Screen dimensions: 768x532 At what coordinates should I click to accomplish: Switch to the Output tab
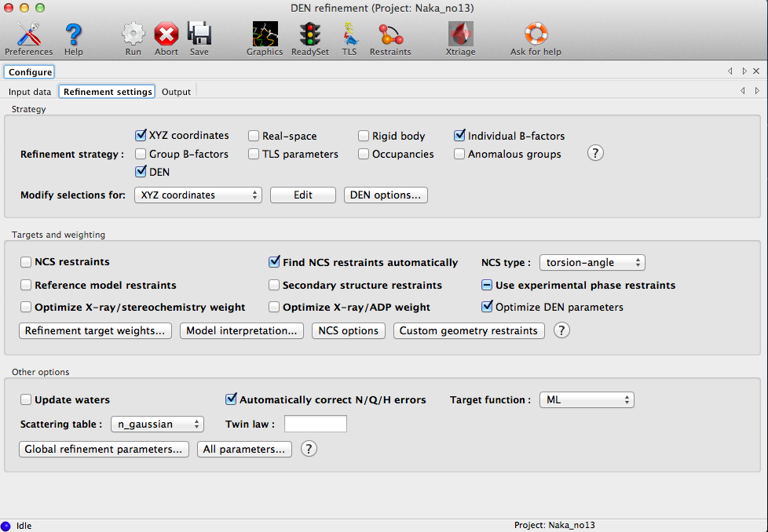(x=176, y=92)
